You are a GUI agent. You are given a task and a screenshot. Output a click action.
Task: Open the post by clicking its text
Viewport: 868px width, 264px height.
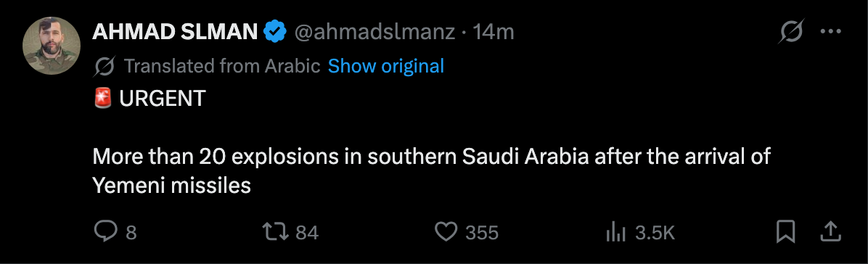tap(431, 171)
